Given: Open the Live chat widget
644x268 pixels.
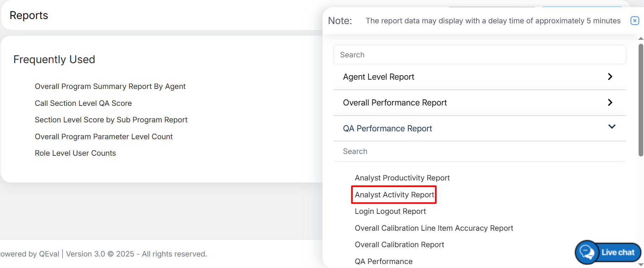Looking at the screenshot, I should (x=608, y=252).
